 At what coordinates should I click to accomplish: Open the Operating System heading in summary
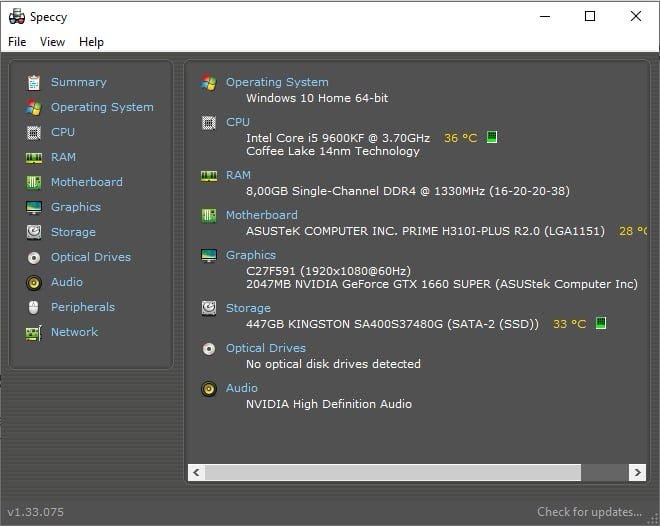pyautogui.click(x=276, y=82)
